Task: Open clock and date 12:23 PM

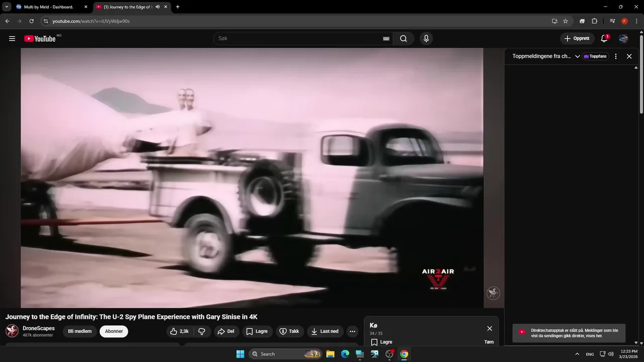Action: tap(629, 354)
